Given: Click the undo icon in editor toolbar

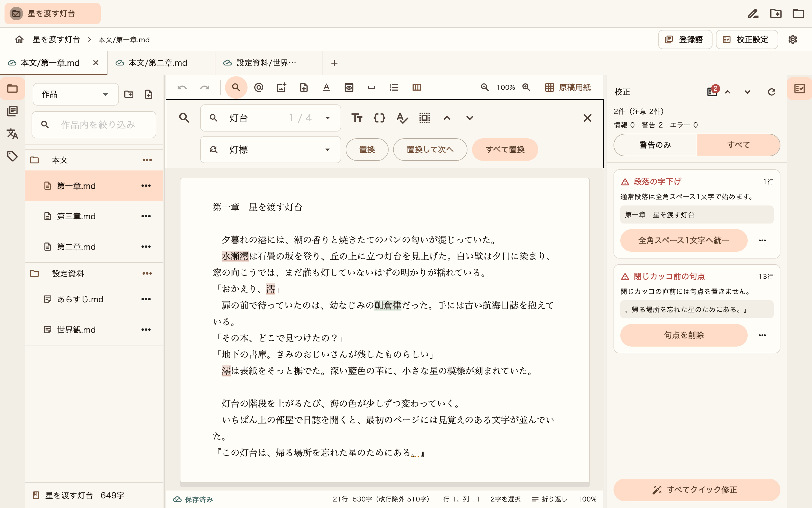Looking at the screenshot, I should tap(182, 88).
